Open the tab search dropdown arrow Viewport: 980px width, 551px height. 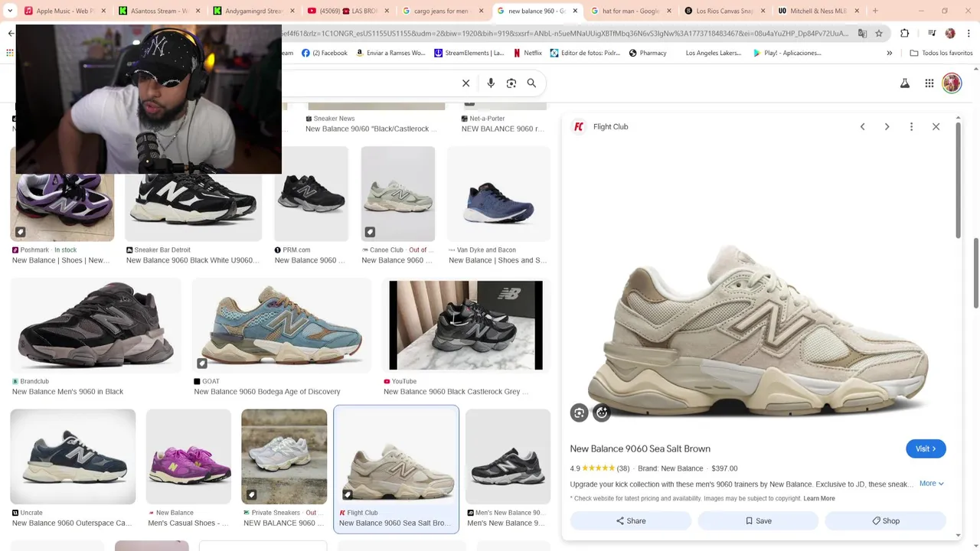[x=10, y=11]
